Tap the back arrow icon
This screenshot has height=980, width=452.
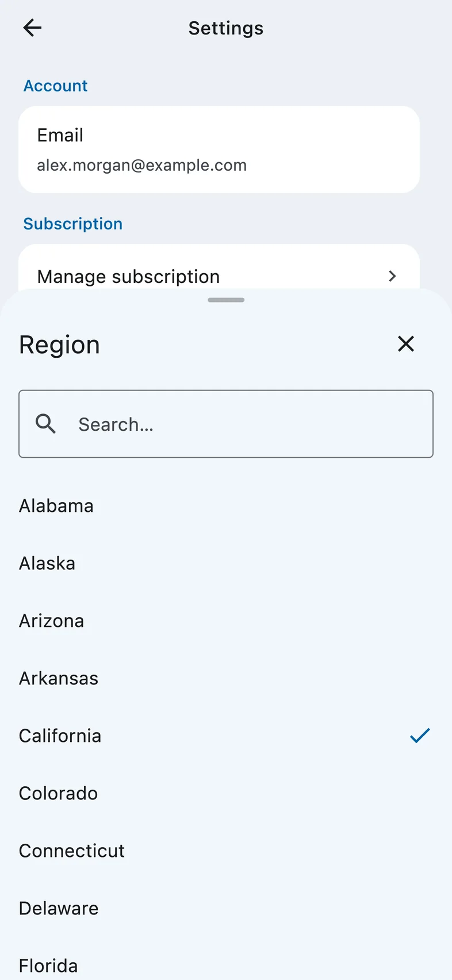click(x=32, y=28)
